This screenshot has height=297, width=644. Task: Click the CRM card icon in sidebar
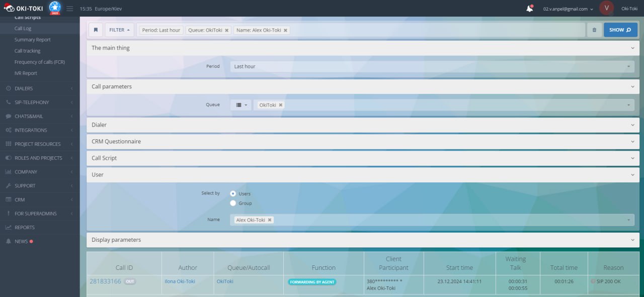pos(9,200)
